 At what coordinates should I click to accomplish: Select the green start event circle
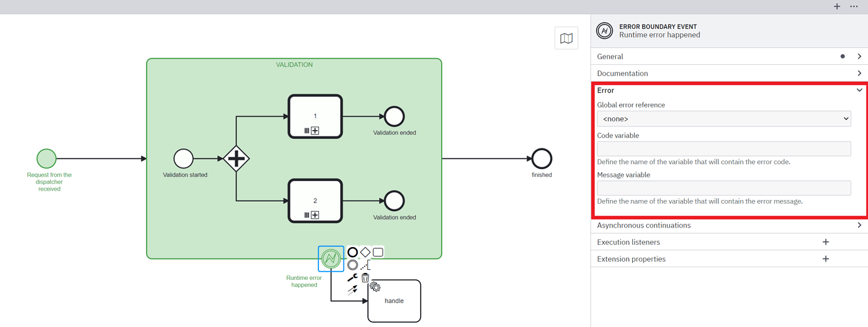47,158
